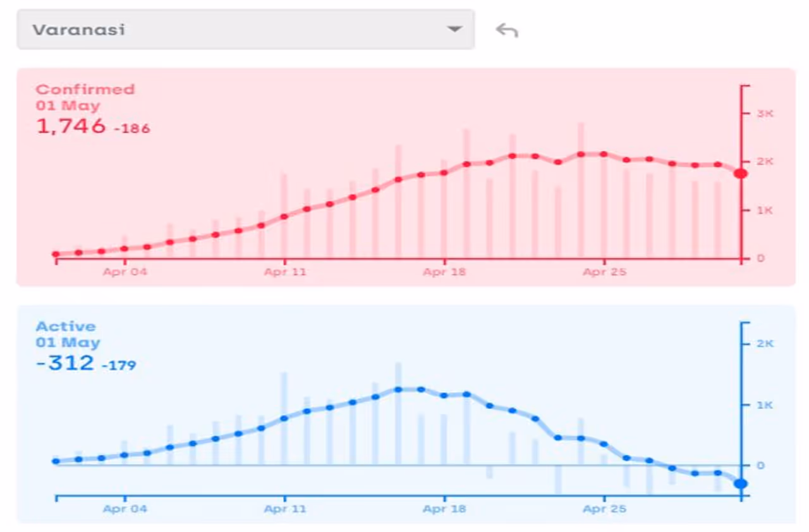Select the Active chart title
The height and width of the screenshot is (532, 809).
coord(66,327)
